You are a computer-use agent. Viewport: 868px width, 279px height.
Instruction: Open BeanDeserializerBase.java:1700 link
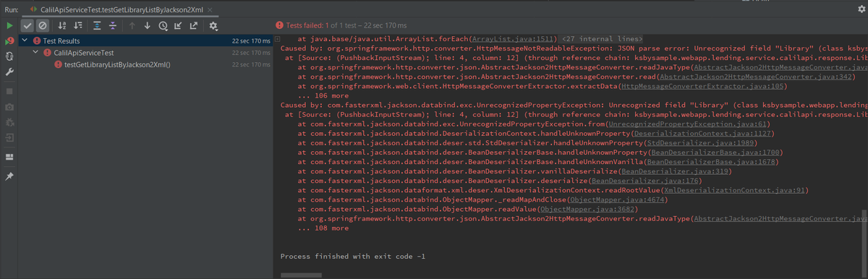(x=715, y=152)
